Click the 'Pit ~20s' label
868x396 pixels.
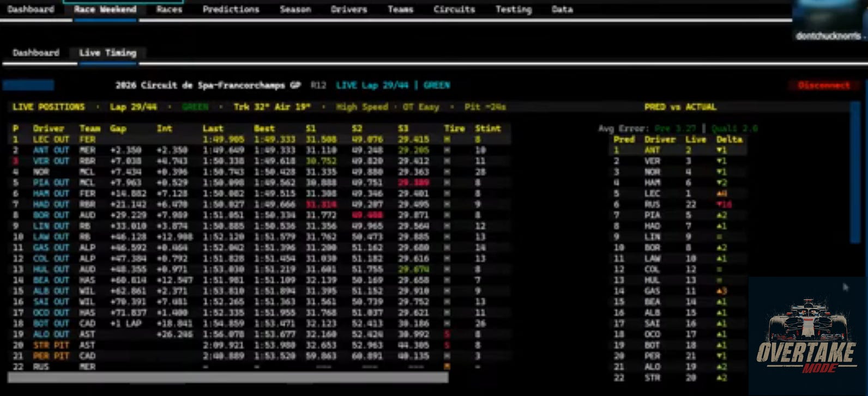[485, 107]
